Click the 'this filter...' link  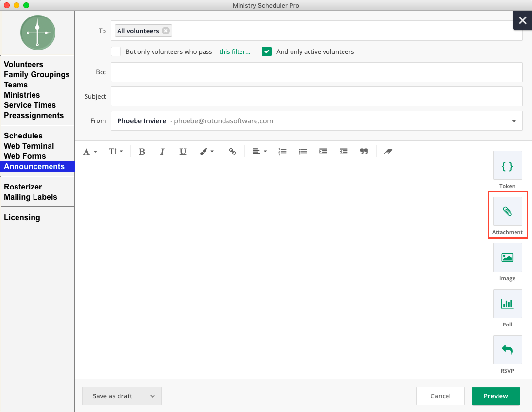(x=235, y=51)
